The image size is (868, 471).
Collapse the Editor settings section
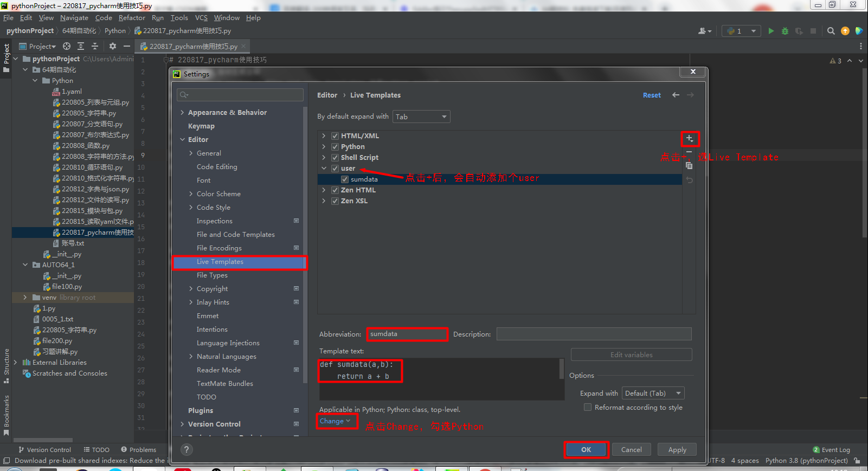182,140
